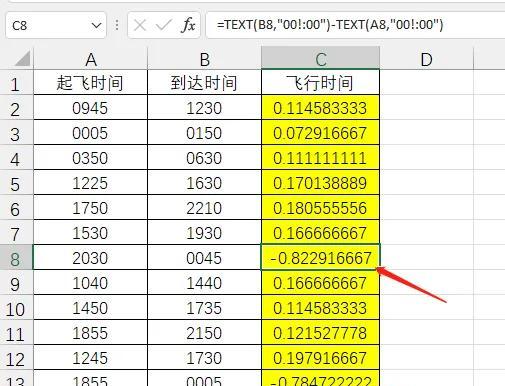
Task: Select row 7 header
Action: coord(16,233)
